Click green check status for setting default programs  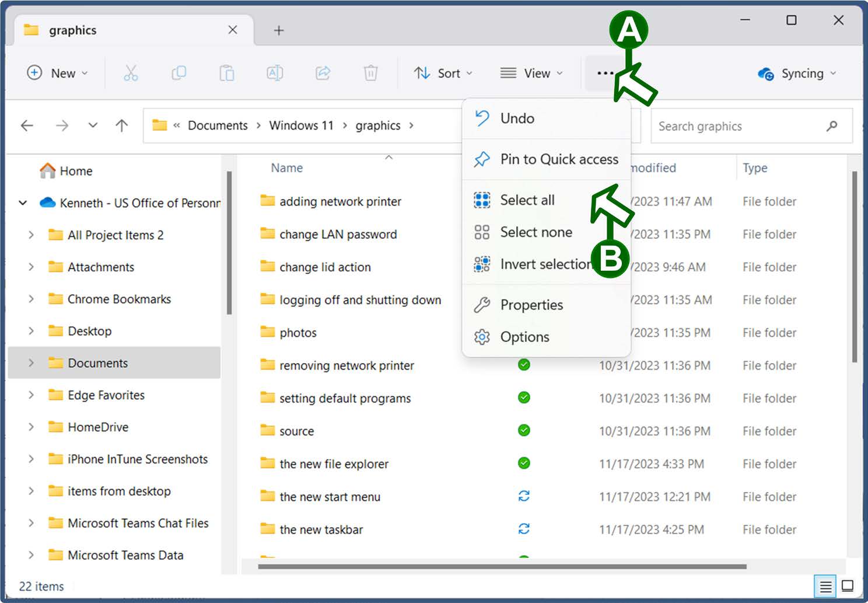(x=524, y=398)
